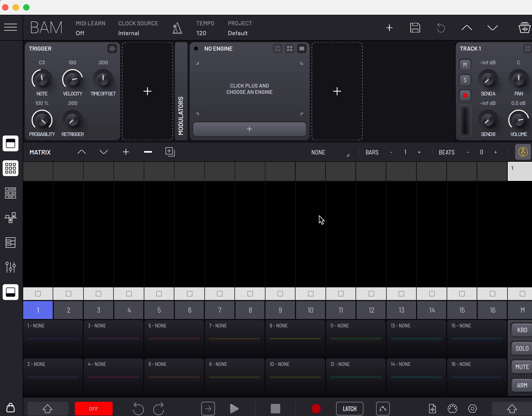
Task: Click the SOLO mode button
Action: [522, 349]
